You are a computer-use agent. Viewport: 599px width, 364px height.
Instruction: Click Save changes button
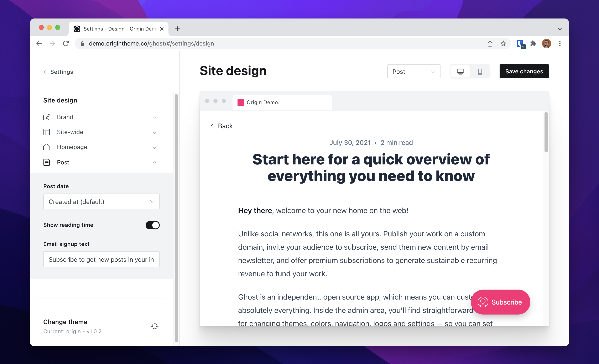coord(524,71)
